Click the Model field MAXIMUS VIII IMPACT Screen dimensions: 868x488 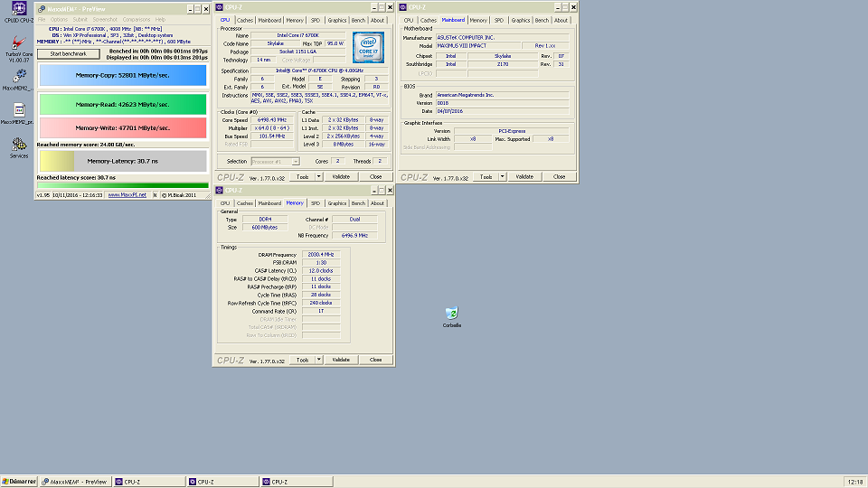477,46
